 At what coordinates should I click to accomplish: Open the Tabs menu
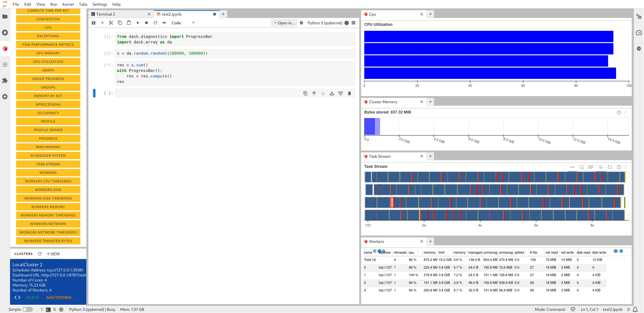(x=83, y=4)
